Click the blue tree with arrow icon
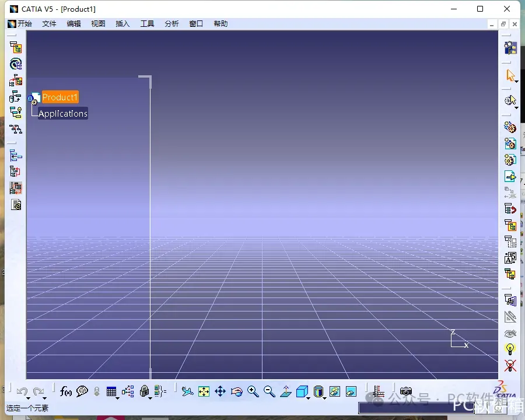 click(16, 156)
